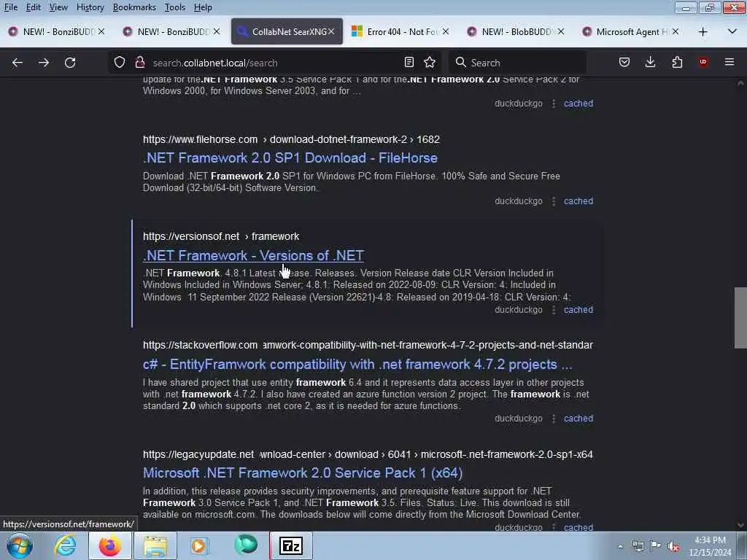Click the scrollbar down arrow
The image size is (747, 560).
(740, 525)
